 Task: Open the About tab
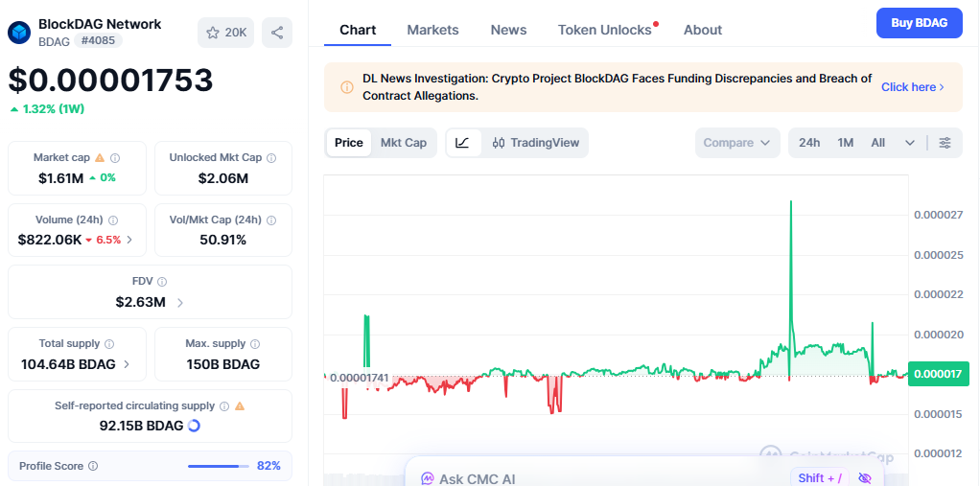click(703, 30)
